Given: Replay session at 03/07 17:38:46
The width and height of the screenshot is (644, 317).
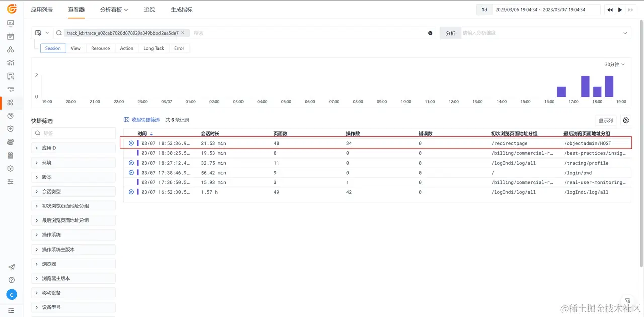Looking at the screenshot, I should 131,173.
